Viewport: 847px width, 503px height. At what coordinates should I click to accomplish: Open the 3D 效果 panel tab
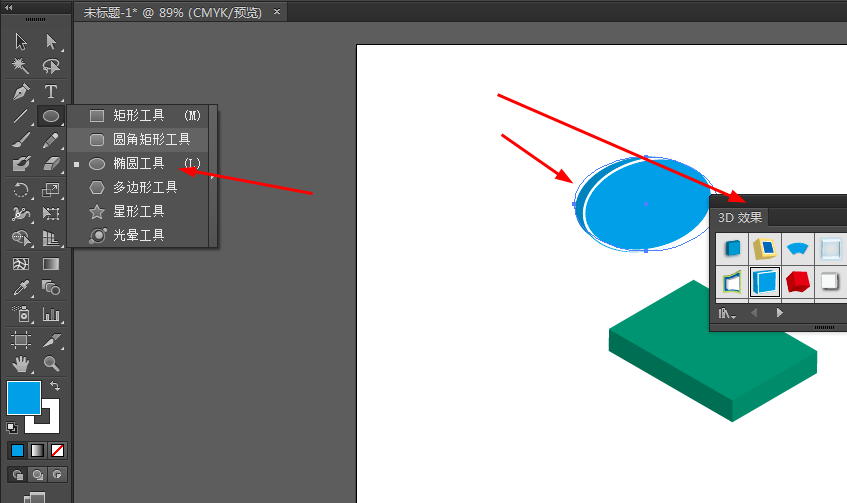(x=740, y=218)
